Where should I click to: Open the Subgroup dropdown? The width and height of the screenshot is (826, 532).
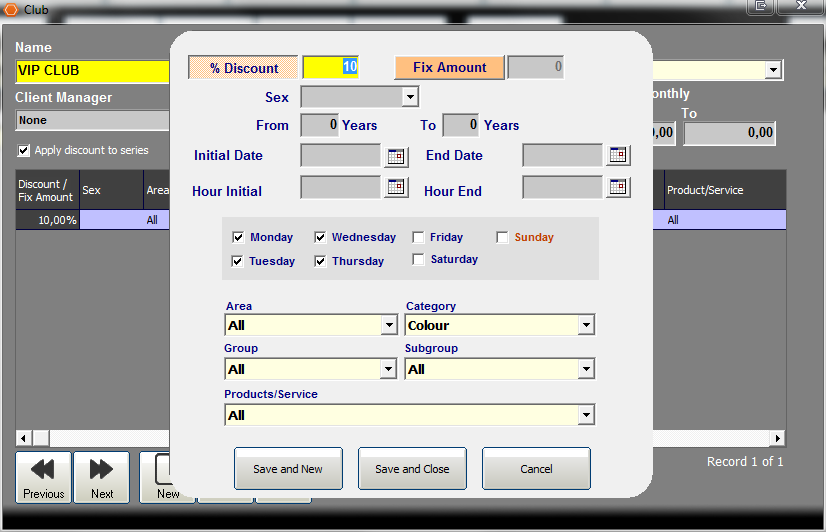click(586, 370)
